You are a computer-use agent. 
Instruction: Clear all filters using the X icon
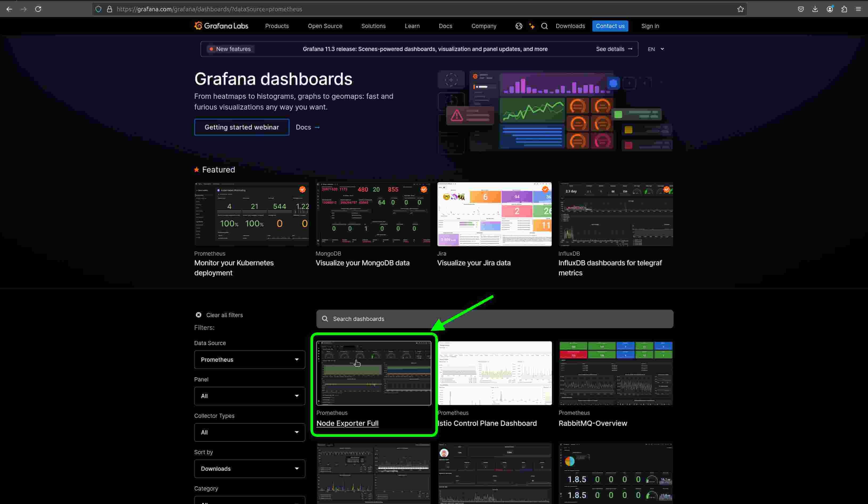(x=198, y=315)
